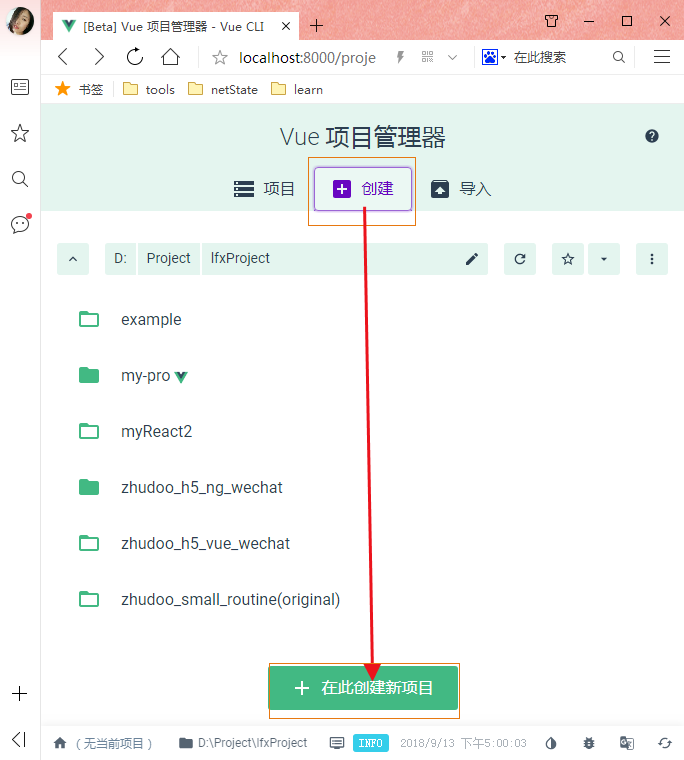This screenshot has height=760, width=684.
Task: Open the tools bookmark folder
Action: (x=149, y=89)
